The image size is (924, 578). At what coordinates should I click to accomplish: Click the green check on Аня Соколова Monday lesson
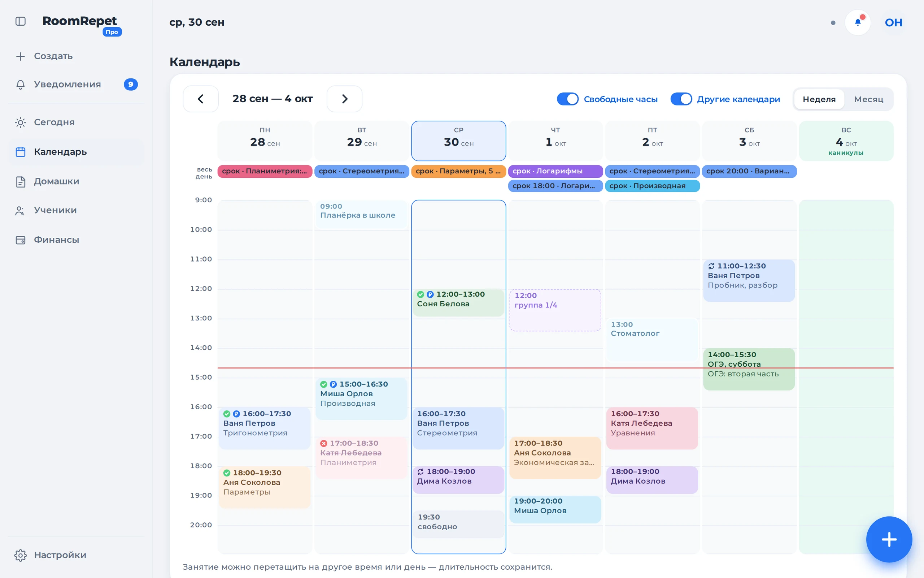(x=227, y=473)
